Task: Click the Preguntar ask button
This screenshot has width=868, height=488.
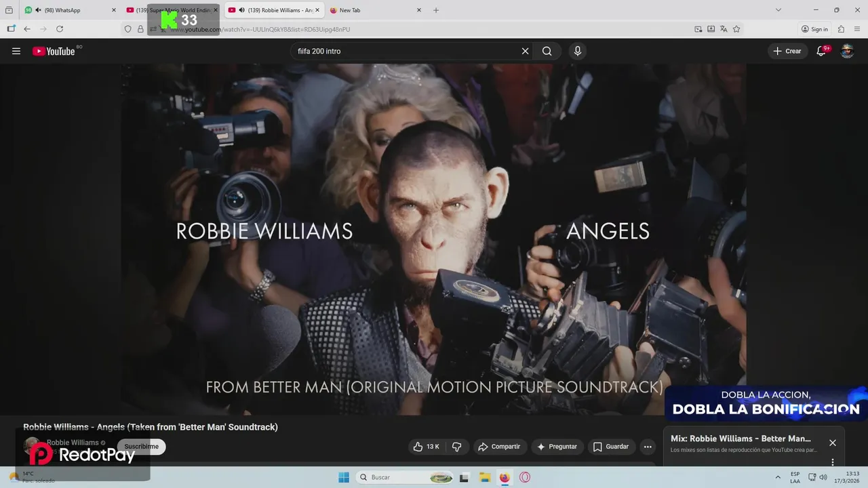Action: [557, 447]
